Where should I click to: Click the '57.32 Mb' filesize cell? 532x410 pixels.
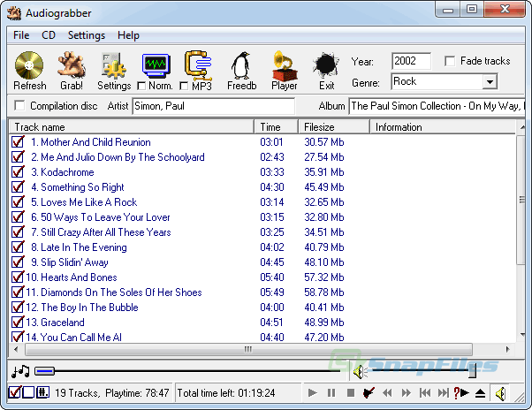(x=324, y=277)
